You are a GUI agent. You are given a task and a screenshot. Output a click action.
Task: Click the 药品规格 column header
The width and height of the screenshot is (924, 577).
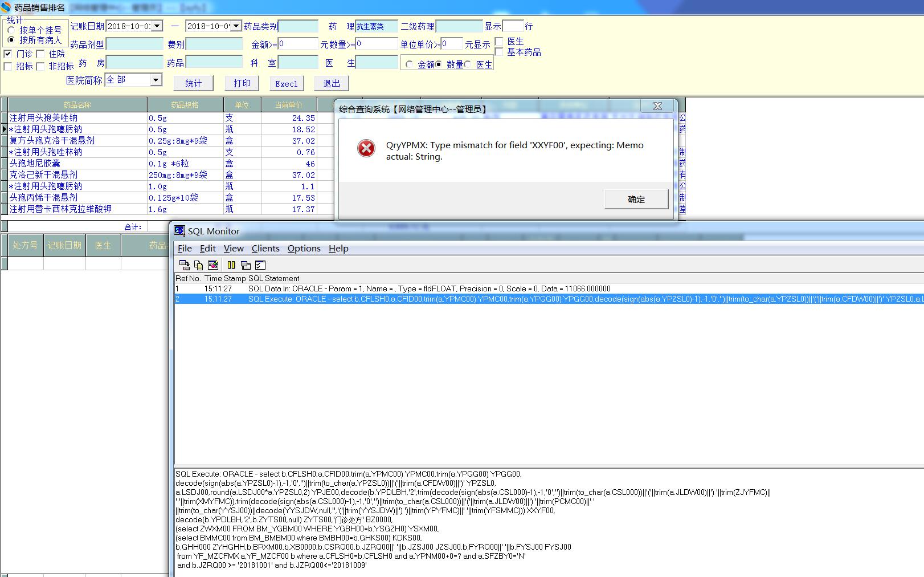[x=185, y=105]
